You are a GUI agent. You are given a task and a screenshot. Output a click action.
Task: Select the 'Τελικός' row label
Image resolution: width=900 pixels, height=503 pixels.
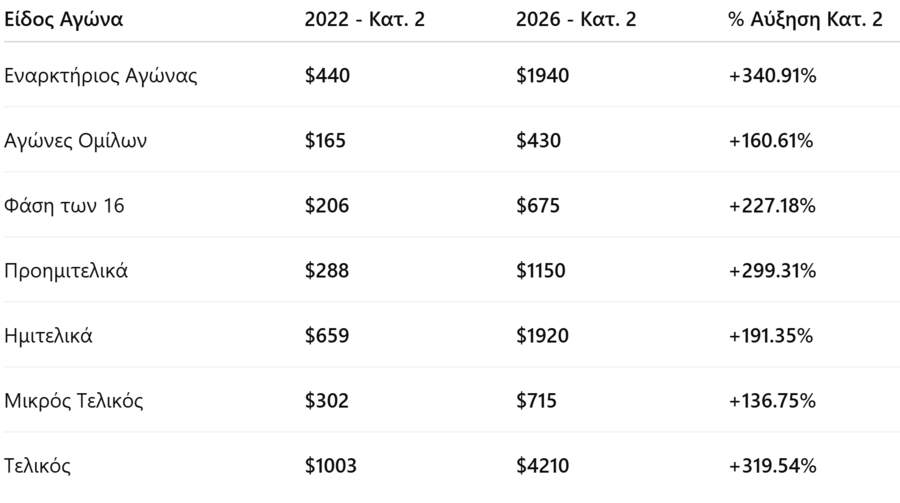coord(38,466)
